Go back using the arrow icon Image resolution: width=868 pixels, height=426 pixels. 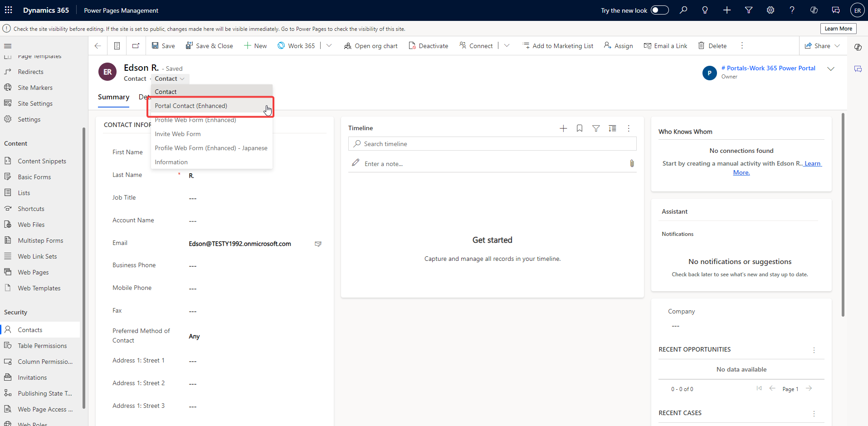tap(98, 46)
